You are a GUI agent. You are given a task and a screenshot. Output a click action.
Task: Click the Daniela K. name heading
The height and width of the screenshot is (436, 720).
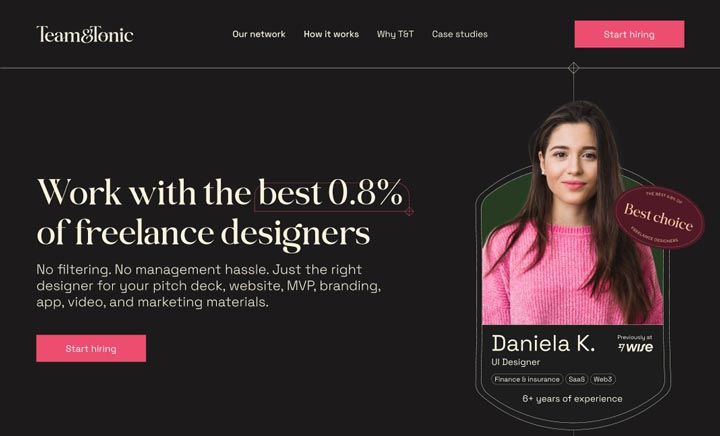point(543,343)
